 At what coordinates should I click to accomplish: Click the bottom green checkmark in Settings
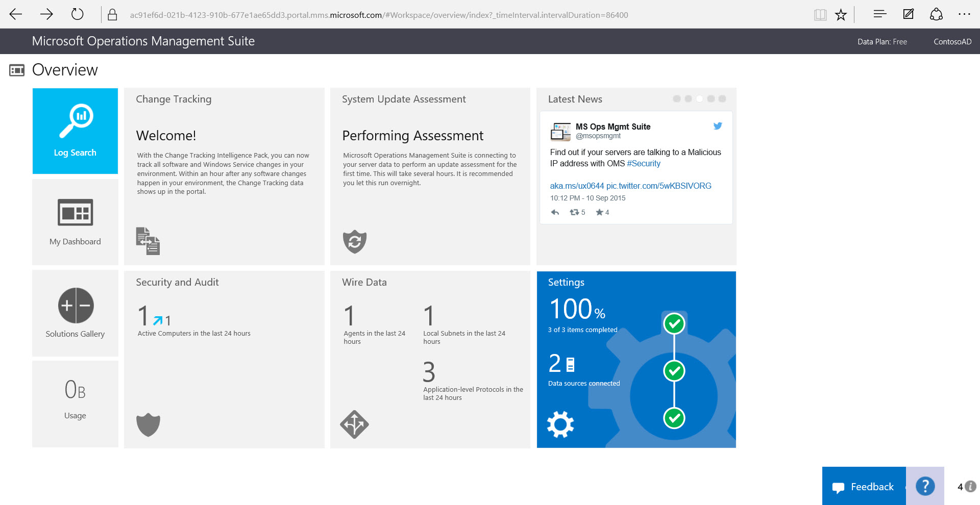coord(674,418)
